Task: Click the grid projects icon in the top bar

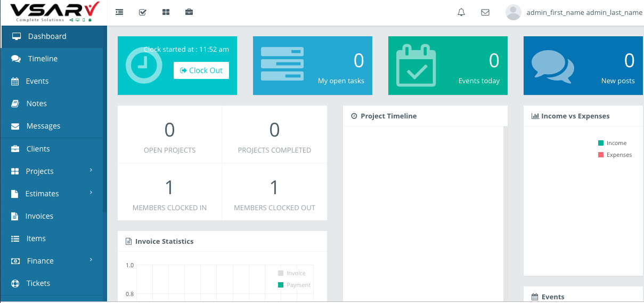Action: [x=166, y=12]
